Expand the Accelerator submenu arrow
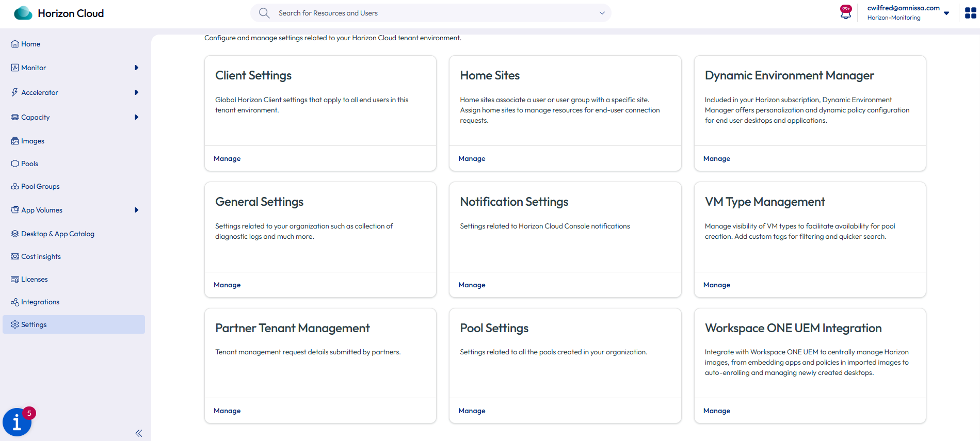Viewport: 980px width, 441px height. click(x=136, y=92)
